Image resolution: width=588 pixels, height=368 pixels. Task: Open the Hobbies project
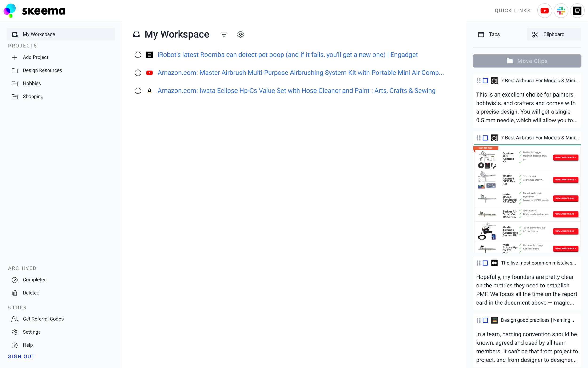(61, 84)
